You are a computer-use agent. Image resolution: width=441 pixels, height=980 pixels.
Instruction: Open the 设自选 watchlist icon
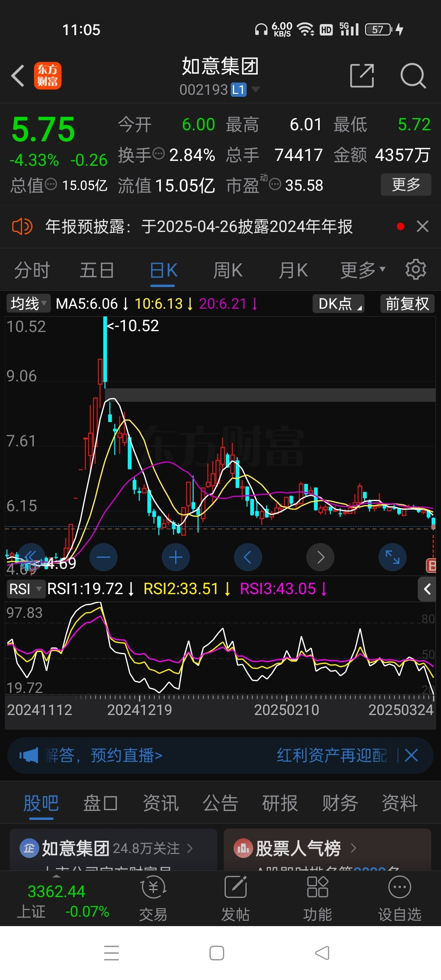399,899
